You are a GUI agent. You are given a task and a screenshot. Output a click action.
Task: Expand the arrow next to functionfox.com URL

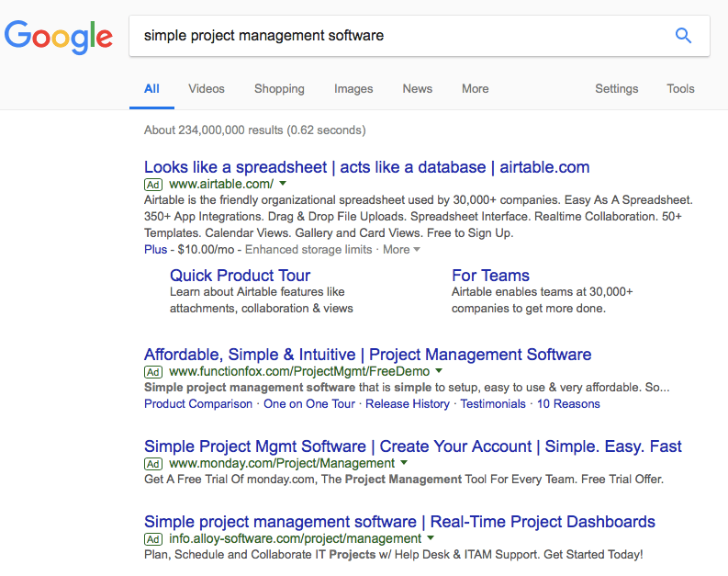coord(439,371)
